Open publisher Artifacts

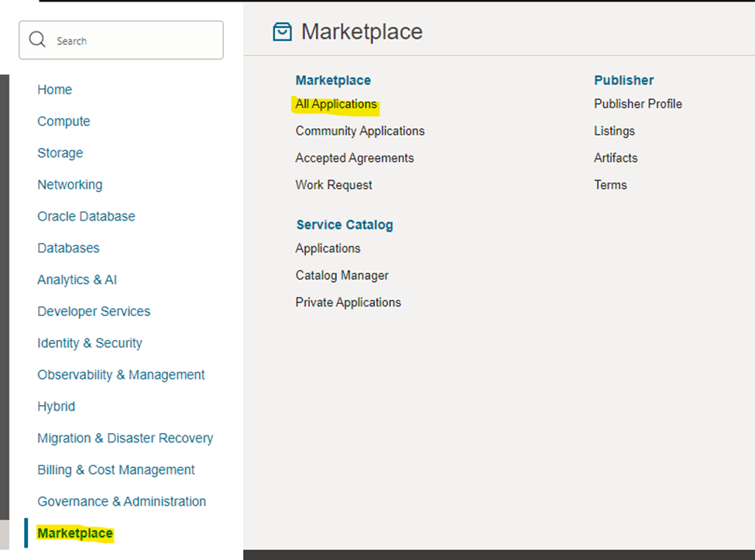[616, 158]
